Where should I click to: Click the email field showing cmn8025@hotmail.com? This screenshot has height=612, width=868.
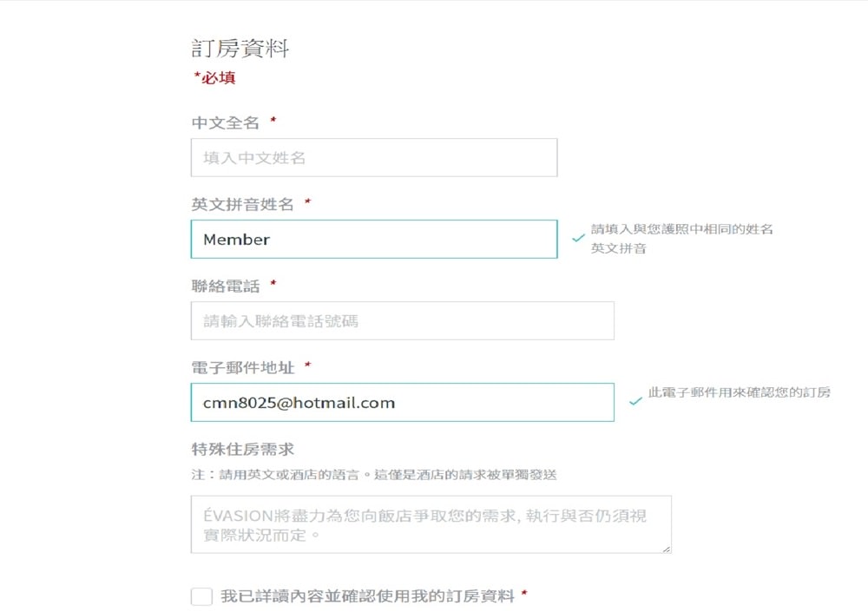click(x=402, y=403)
